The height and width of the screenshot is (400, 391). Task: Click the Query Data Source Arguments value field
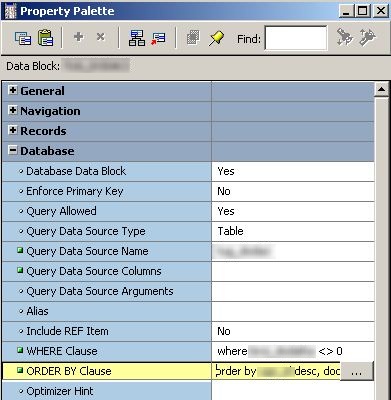pyautogui.click(x=293, y=291)
